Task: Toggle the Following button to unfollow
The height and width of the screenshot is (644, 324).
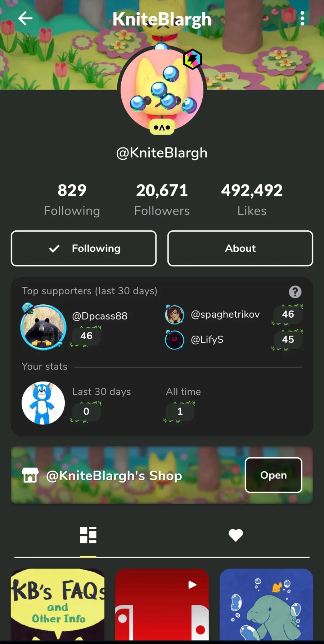Action: coord(84,248)
